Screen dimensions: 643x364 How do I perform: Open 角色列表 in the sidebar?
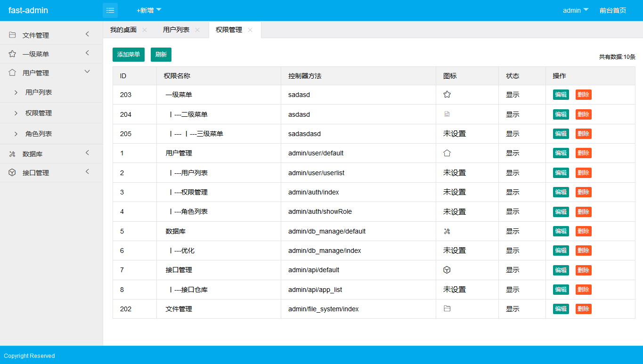pos(39,134)
